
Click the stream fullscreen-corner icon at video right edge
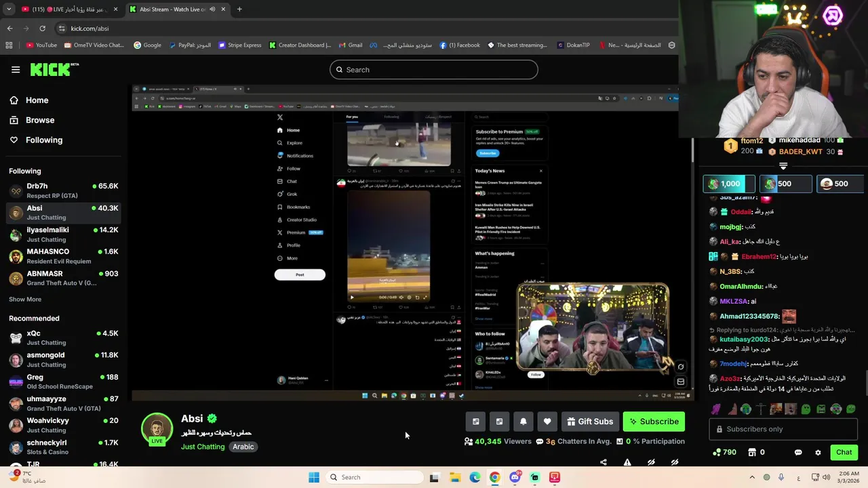point(681,367)
